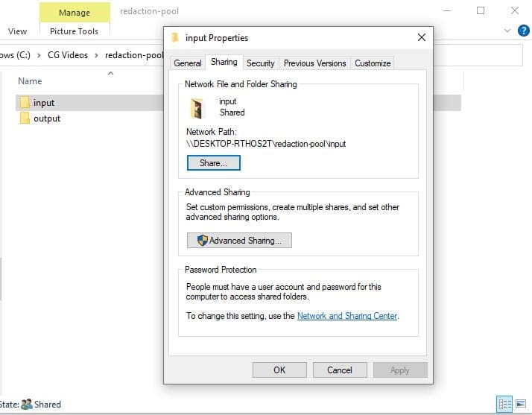Click the Share... button
This screenshot has width=532, height=415.
tap(213, 163)
